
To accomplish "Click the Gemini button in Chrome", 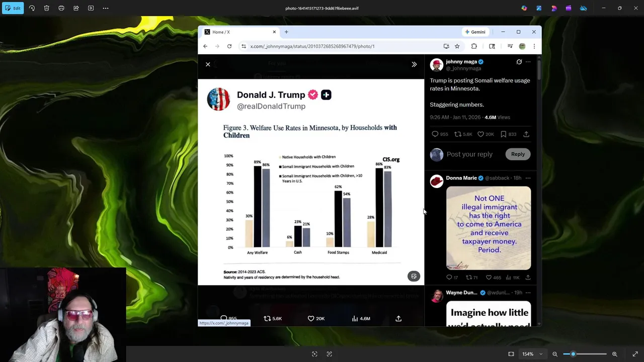I will coord(475,32).
